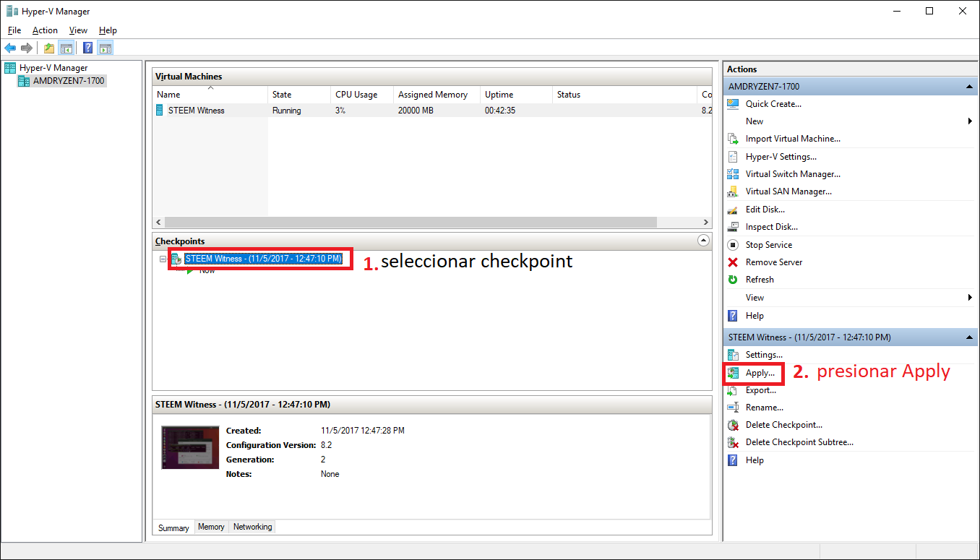
Task: Click the 20000 MB assigned memory cell
Action: (416, 111)
